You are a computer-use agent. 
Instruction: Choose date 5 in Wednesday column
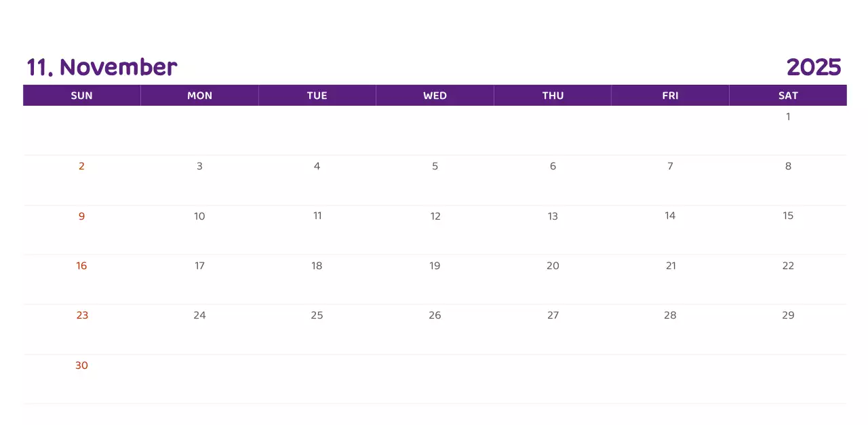click(x=435, y=166)
